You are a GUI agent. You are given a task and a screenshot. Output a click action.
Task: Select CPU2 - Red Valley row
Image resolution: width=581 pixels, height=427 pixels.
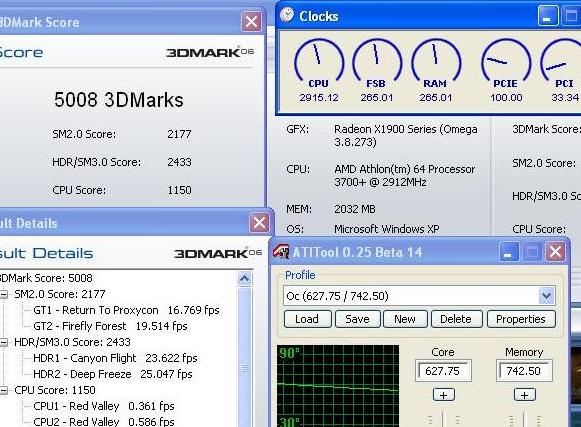[x=104, y=422]
